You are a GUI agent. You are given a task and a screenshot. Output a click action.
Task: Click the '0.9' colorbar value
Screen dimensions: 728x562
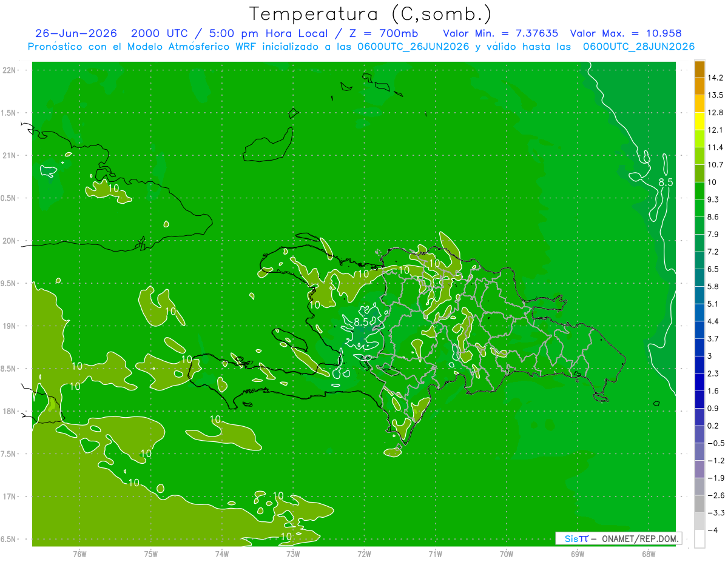pyautogui.click(x=713, y=408)
